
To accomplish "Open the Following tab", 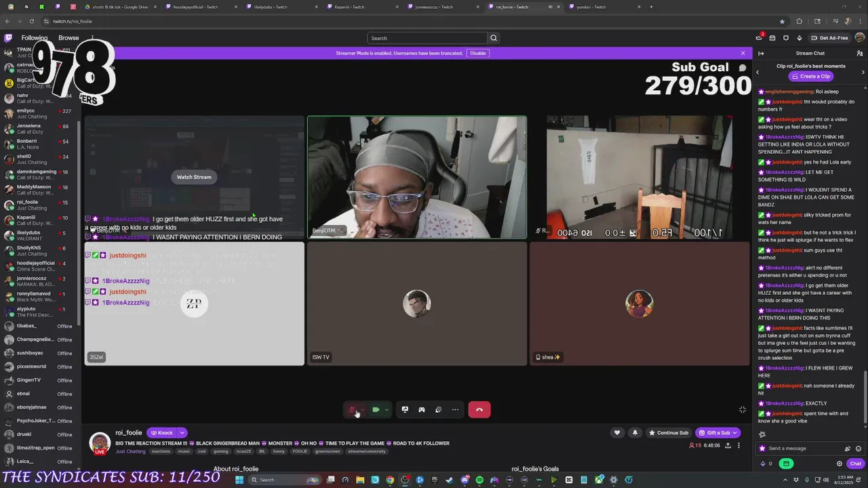I will click(x=35, y=38).
